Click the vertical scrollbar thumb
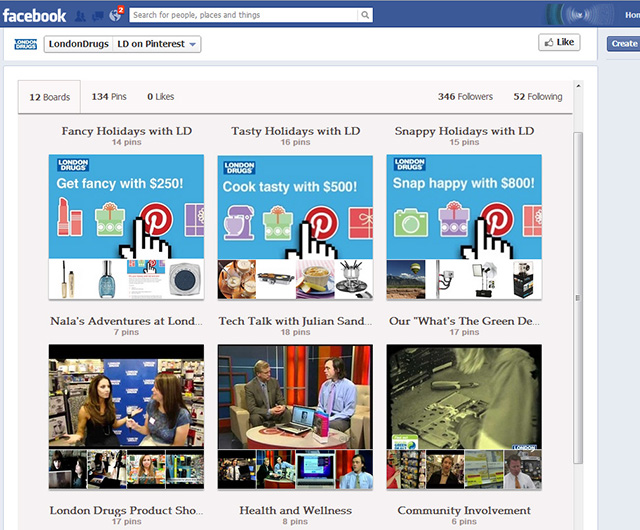 (x=578, y=297)
